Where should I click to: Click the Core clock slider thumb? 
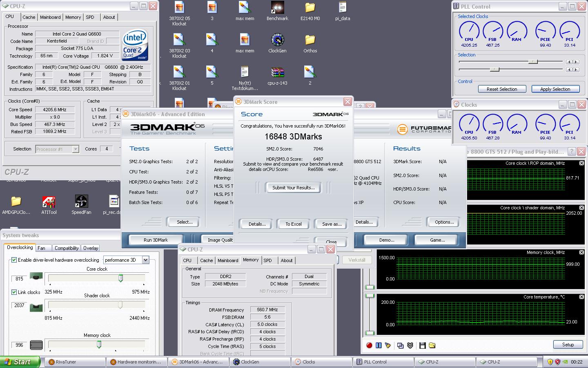click(x=120, y=278)
